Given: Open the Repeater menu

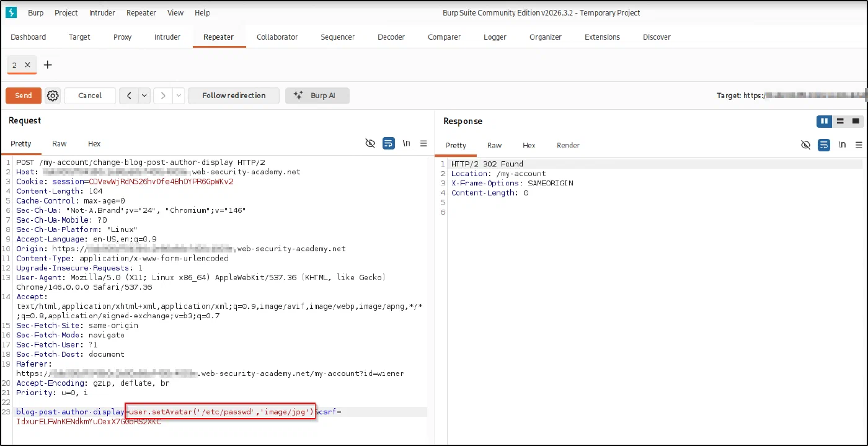Looking at the screenshot, I should click(x=141, y=13).
